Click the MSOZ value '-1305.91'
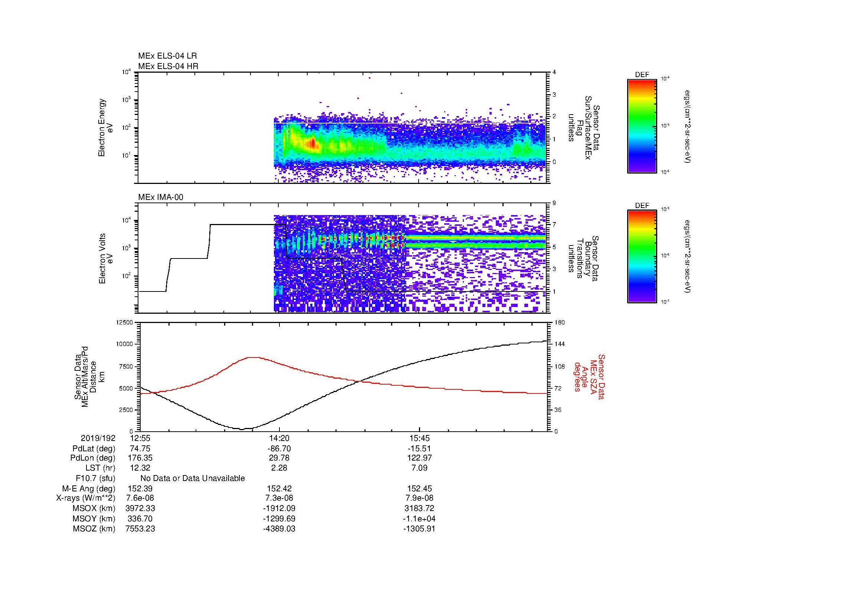868x613 pixels. 419,529
